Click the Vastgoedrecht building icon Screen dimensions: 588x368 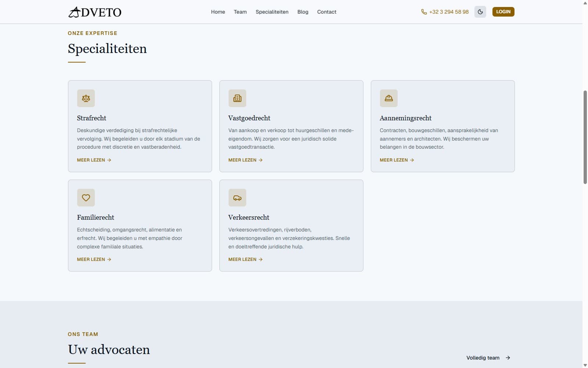tap(237, 98)
